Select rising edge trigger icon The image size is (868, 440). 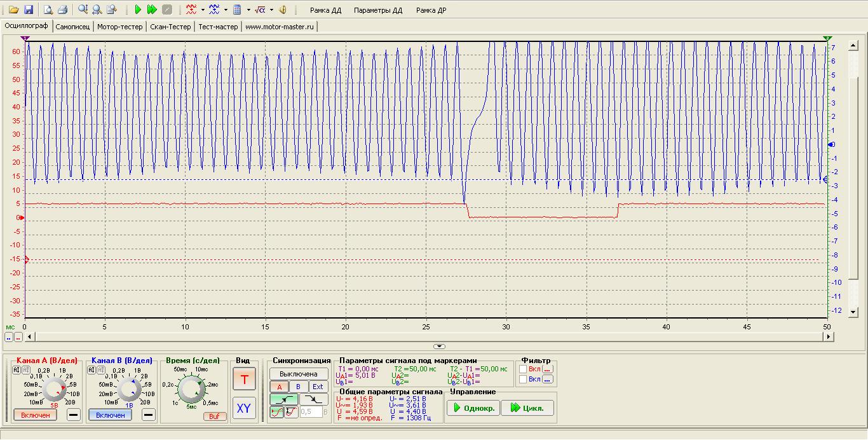(x=282, y=399)
